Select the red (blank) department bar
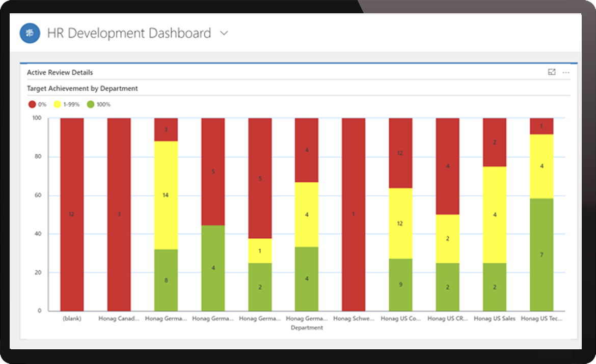The width and height of the screenshot is (596, 364). 72,214
